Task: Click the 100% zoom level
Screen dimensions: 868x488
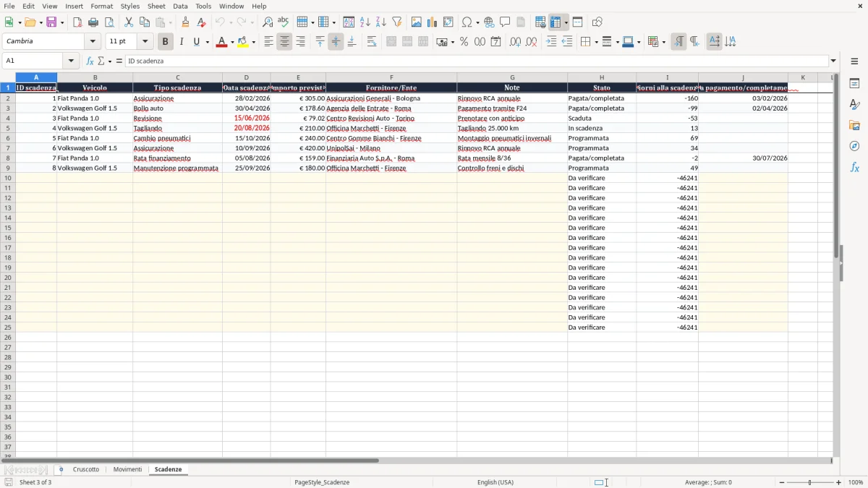Action: [x=856, y=482]
